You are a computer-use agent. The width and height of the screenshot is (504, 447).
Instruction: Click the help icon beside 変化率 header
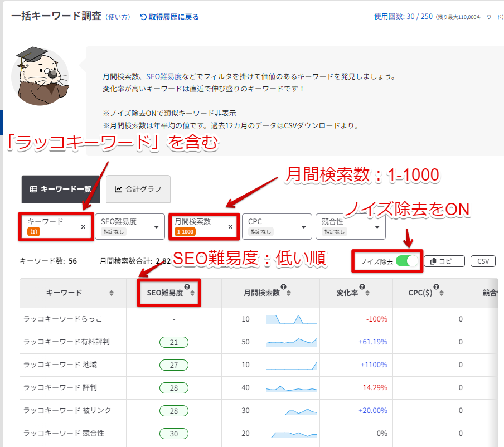pyautogui.click(x=362, y=287)
